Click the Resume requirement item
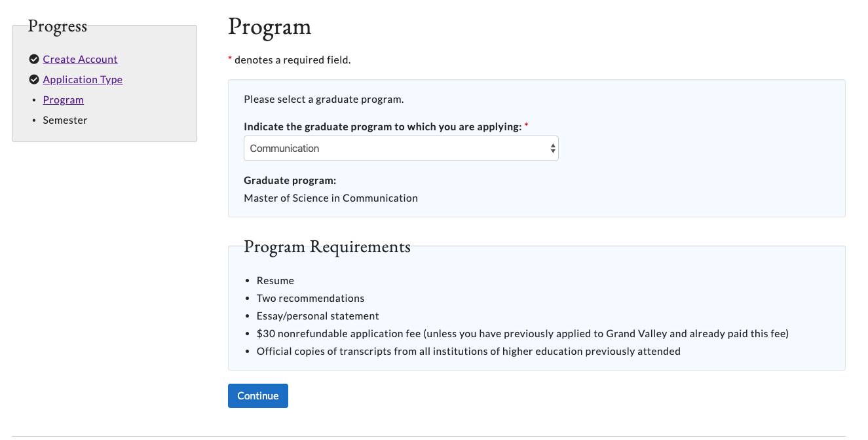 coord(275,281)
